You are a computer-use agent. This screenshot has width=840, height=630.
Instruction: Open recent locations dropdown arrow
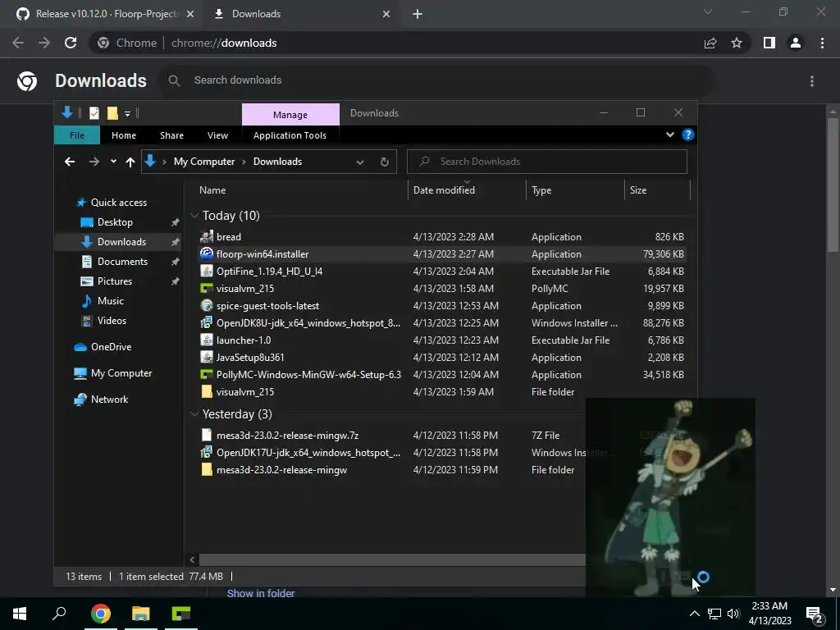coord(113,162)
